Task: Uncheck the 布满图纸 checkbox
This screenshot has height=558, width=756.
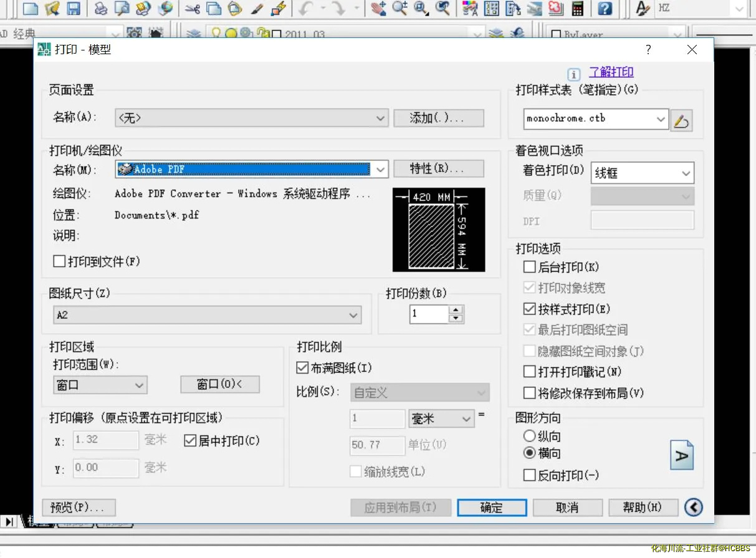Action: pyautogui.click(x=302, y=368)
